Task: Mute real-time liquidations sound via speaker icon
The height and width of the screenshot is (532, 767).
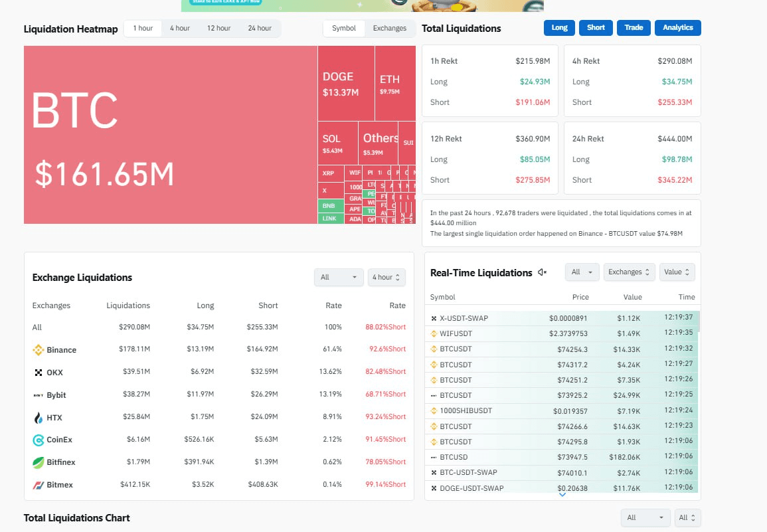Action: click(543, 272)
